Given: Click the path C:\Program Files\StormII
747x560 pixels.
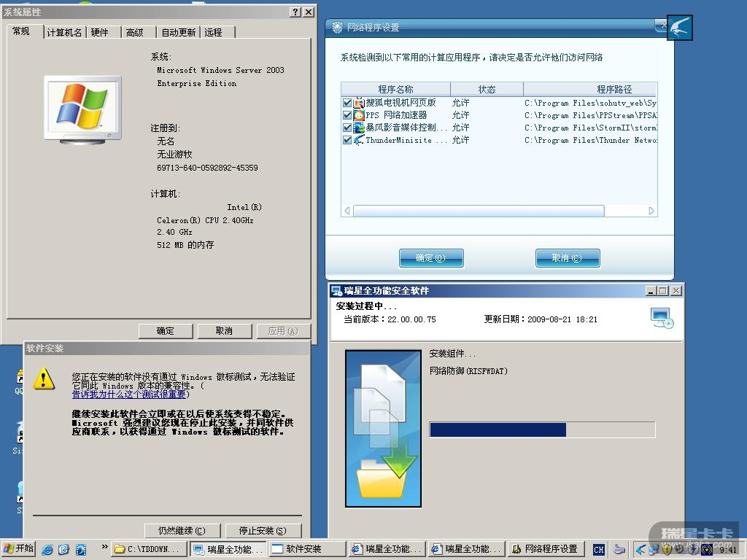Looking at the screenshot, I should tap(591, 128).
